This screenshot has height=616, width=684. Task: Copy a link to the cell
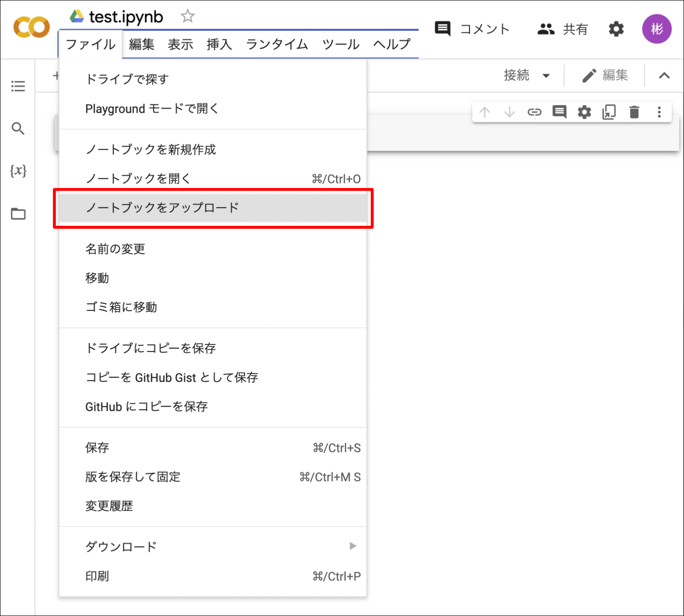[x=534, y=112]
